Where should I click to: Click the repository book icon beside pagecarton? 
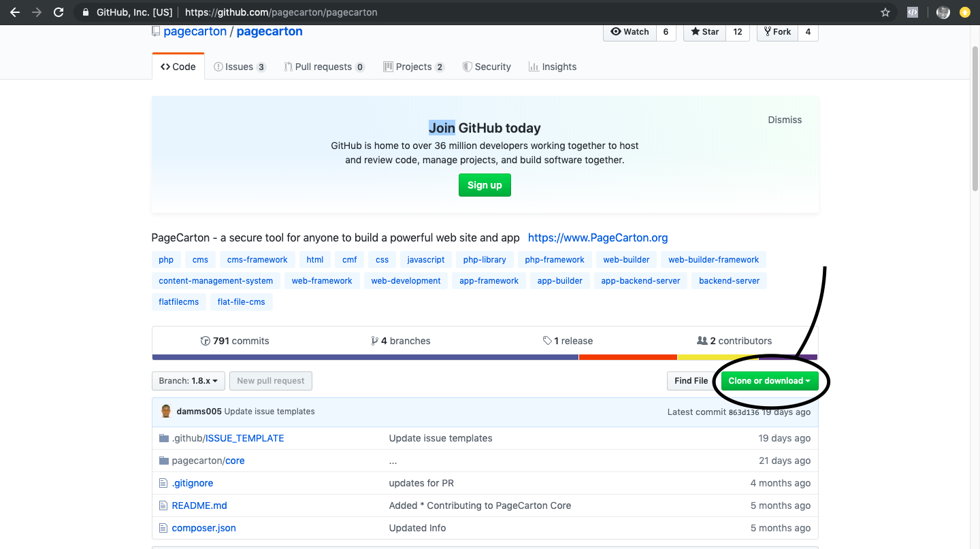click(x=156, y=31)
